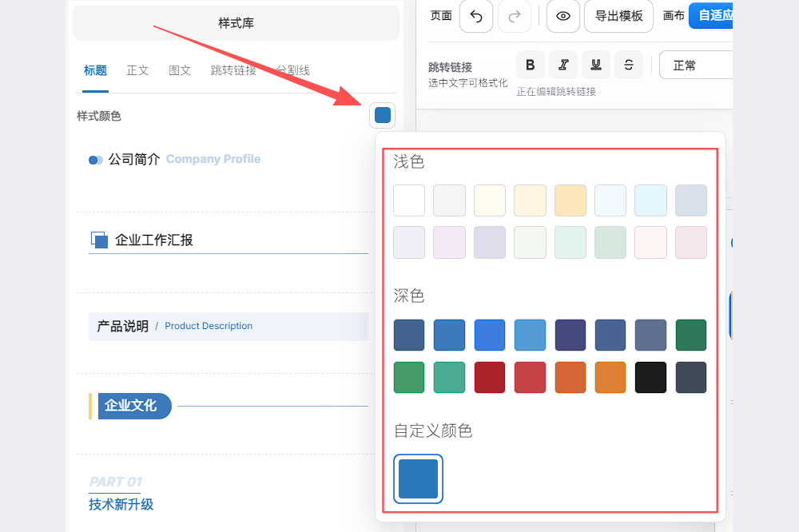
Task: Pick the black swatch
Action: 650,378
